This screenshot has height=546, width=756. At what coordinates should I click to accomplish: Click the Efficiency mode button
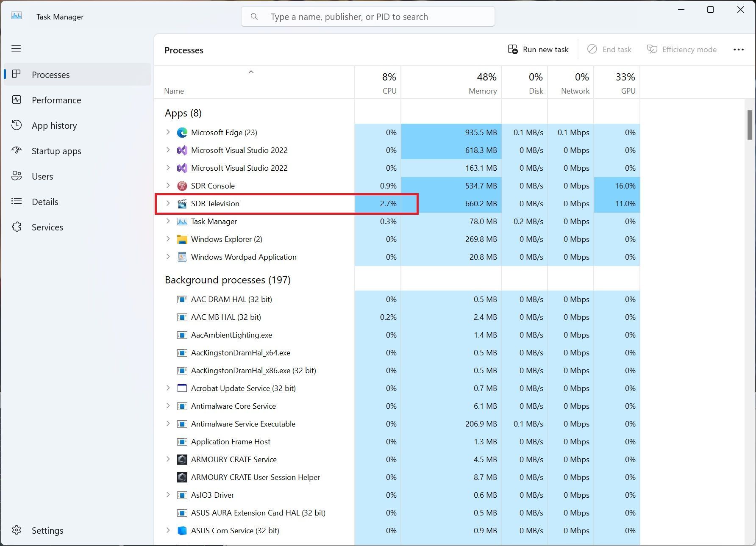(682, 50)
